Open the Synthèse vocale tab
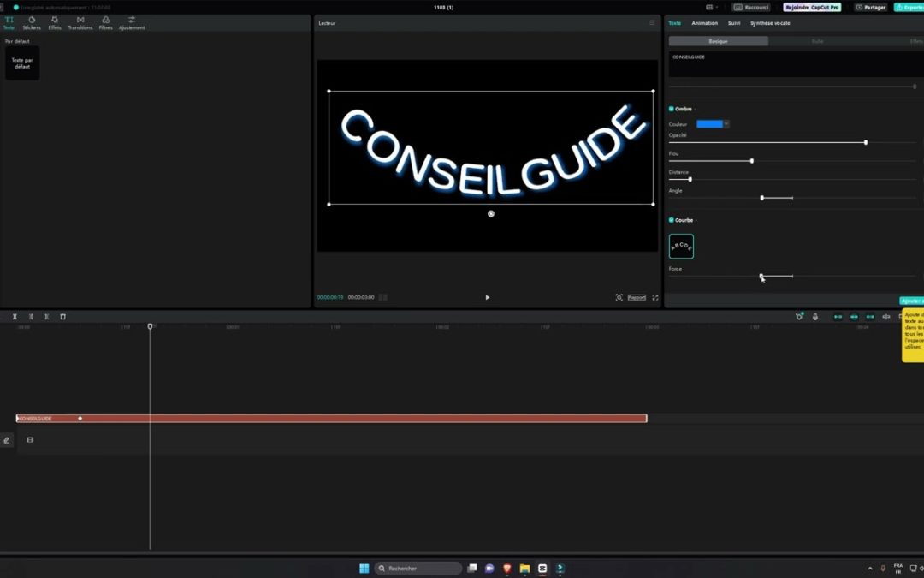This screenshot has width=924, height=578. [x=770, y=23]
